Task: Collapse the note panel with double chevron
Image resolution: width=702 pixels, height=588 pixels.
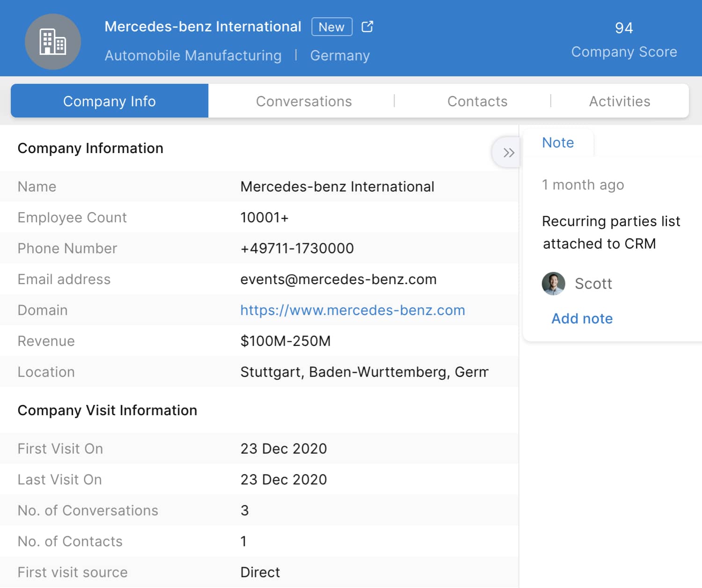Action: point(508,153)
